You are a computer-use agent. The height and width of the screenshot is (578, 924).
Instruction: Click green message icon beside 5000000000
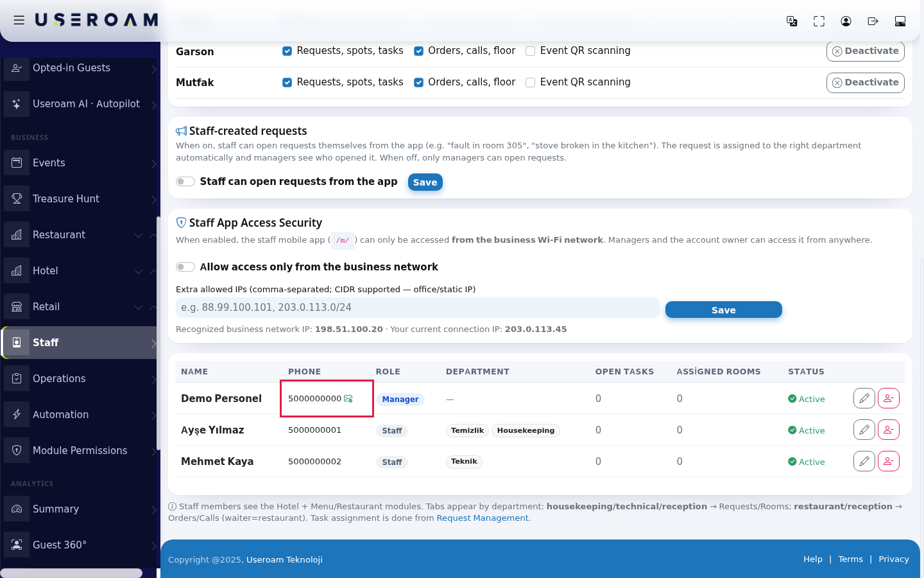pyautogui.click(x=348, y=399)
